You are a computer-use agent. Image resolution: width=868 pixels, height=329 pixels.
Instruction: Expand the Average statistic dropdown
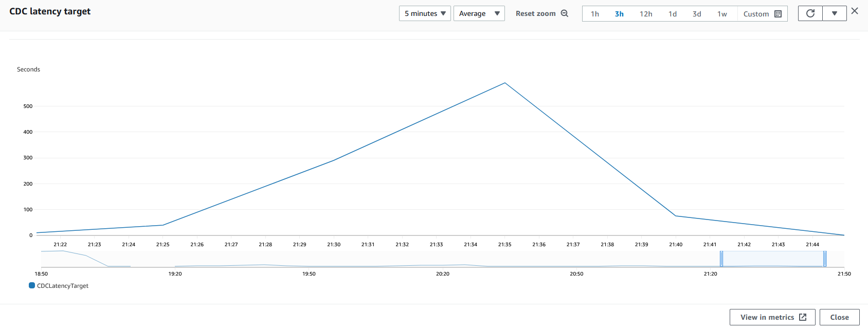[479, 13]
